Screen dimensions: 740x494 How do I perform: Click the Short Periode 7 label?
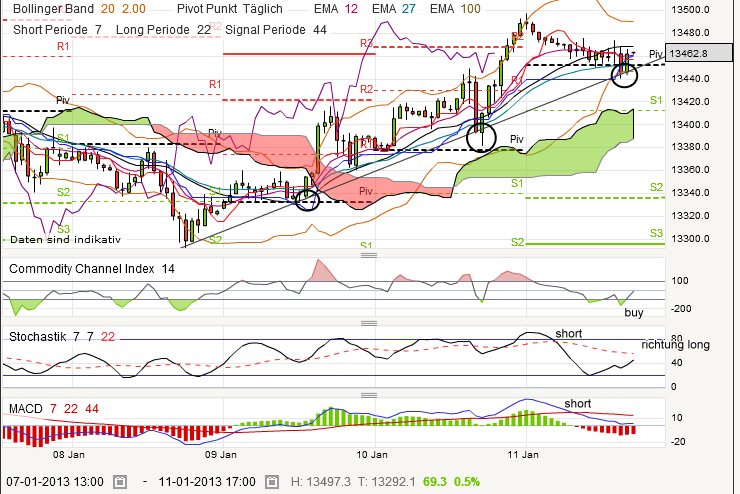(x=57, y=30)
